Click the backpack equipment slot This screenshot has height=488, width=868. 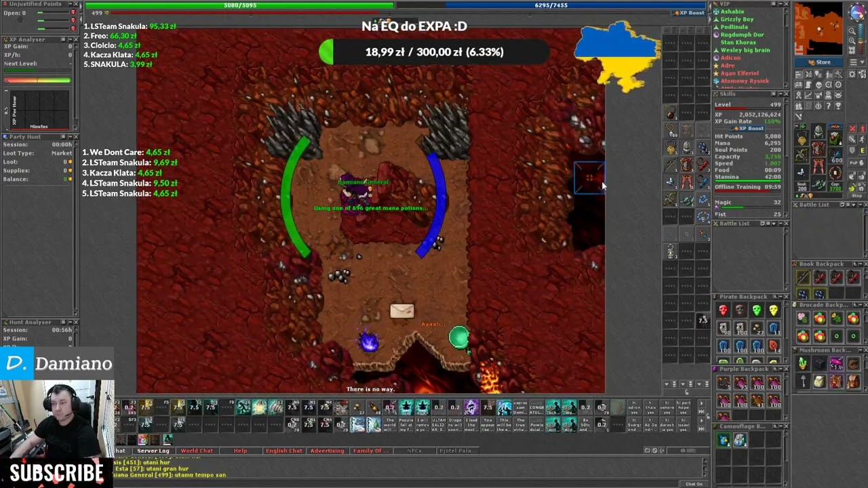pos(836,138)
